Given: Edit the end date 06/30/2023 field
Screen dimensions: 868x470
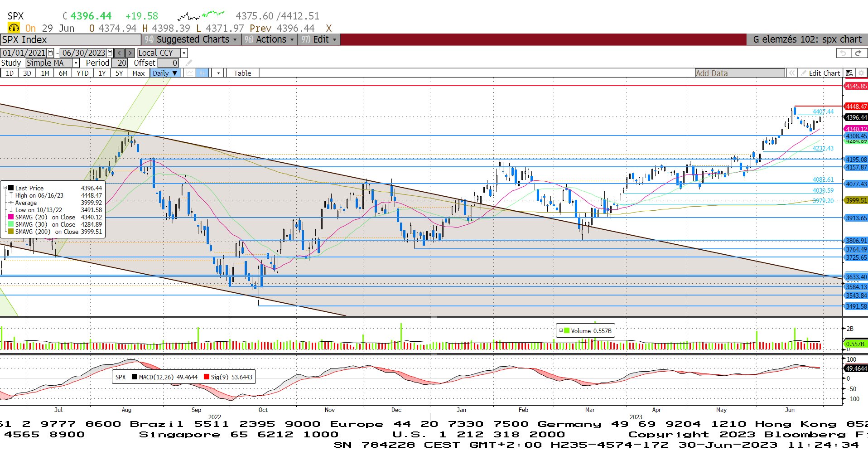Looking at the screenshot, I should [x=83, y=53].
